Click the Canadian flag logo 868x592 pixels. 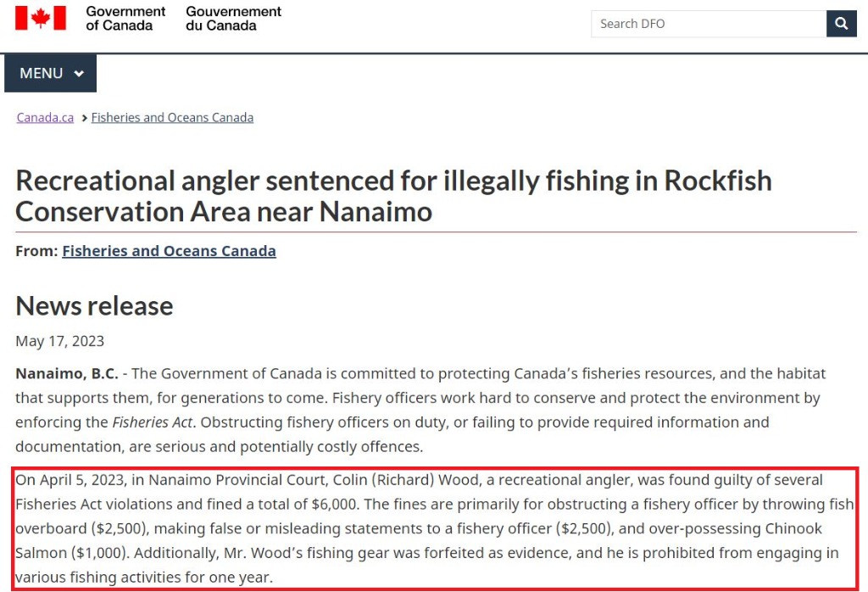pyautogui.click(x=41, y=18)
